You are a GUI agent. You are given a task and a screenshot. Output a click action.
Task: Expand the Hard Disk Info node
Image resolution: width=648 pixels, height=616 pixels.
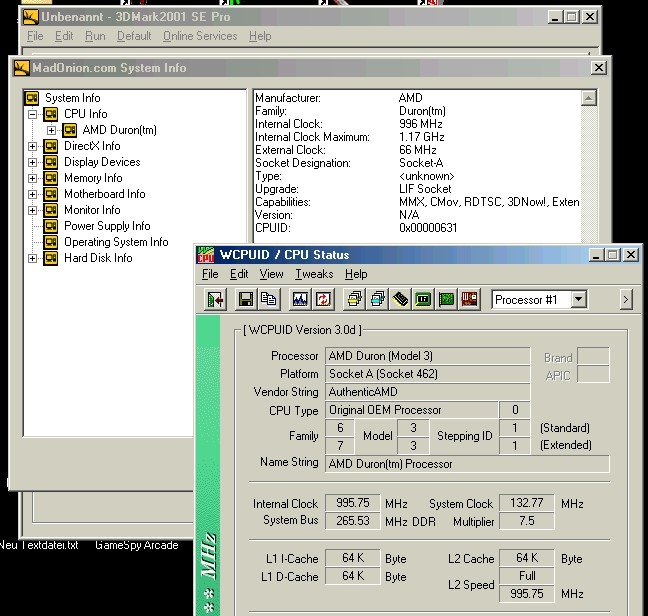tap(32, 258)
